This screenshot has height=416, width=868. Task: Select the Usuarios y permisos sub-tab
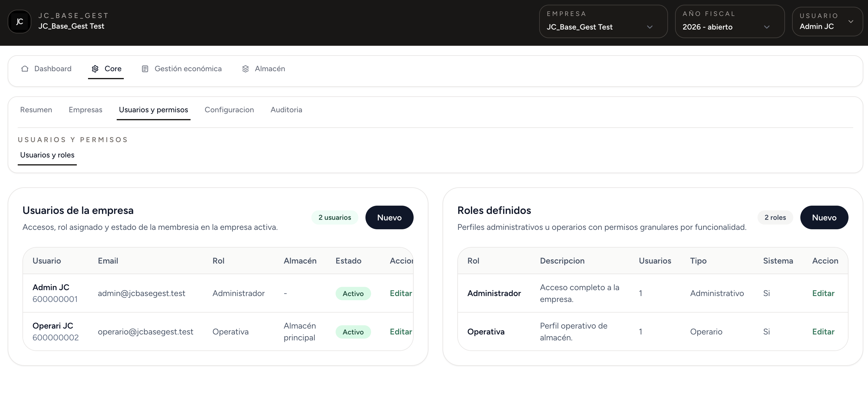click(153, 110)
